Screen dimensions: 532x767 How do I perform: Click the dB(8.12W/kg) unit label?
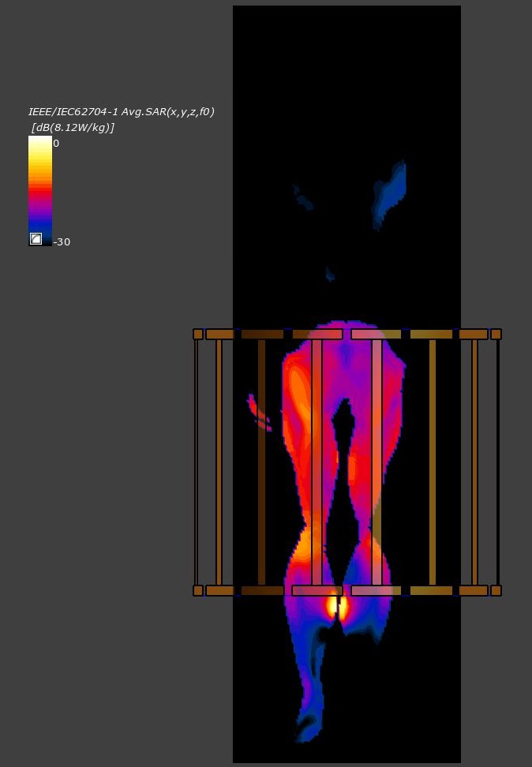click(x=73, y=127)
